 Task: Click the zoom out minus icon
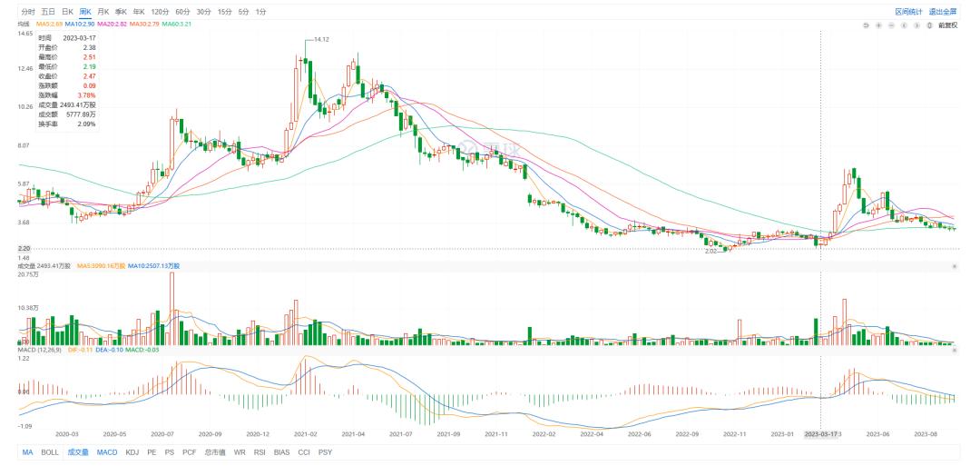click(892, 25)
